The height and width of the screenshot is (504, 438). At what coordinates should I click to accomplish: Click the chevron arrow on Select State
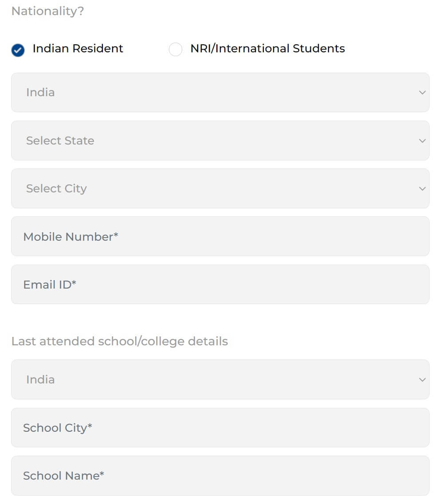(x=422, y=141)
